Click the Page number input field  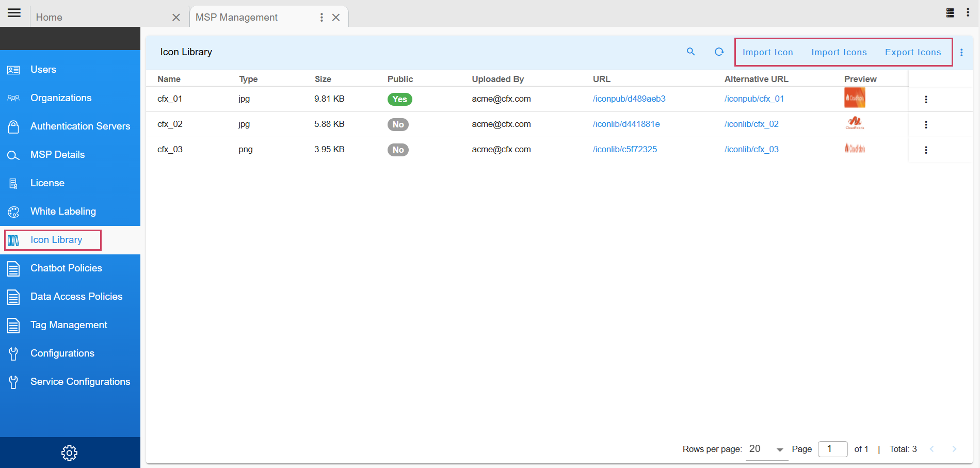tap(832, 449)
